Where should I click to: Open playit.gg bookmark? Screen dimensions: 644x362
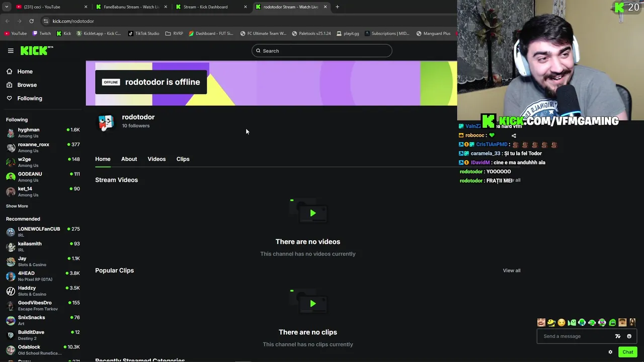point(348,34)
